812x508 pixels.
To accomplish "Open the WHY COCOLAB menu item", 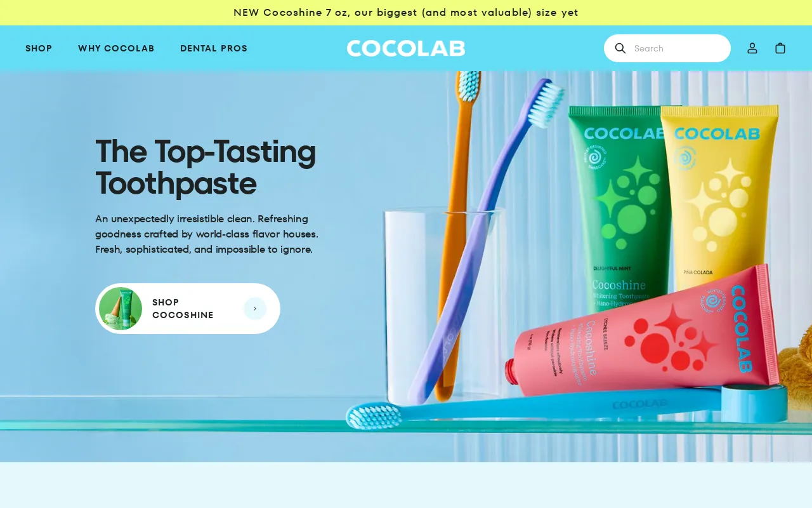I will point(116,48).
